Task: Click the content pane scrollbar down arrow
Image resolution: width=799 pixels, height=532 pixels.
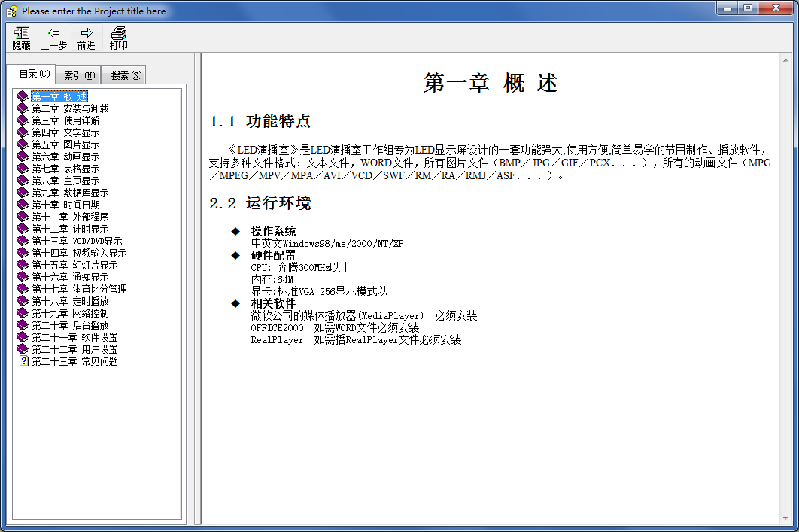Action: (x=785, y=518)
